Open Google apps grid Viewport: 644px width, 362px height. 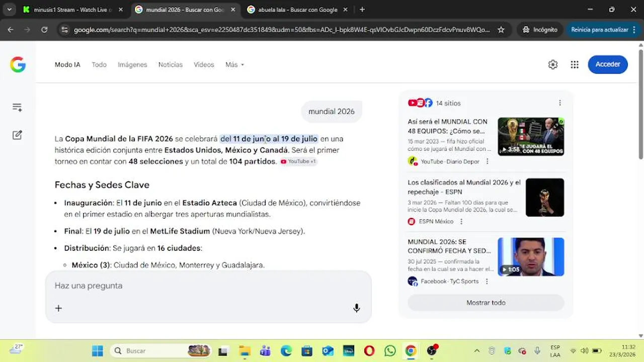(x=575, y=64)
